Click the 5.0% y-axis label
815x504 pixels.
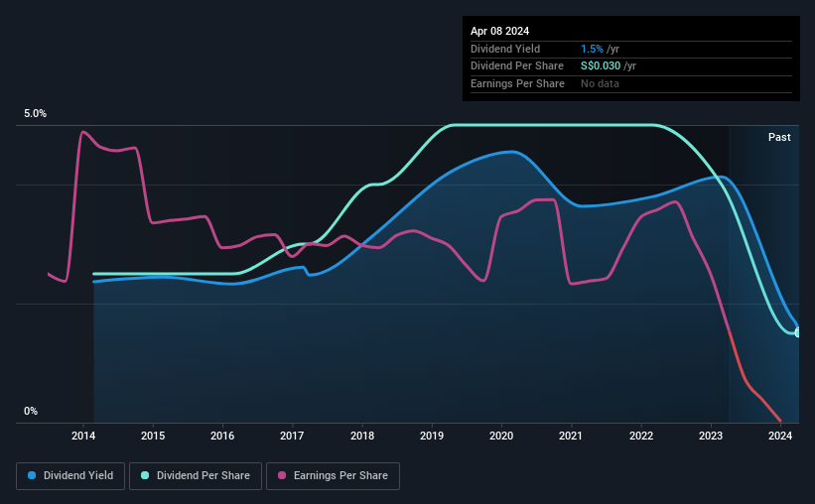(35, 114)
